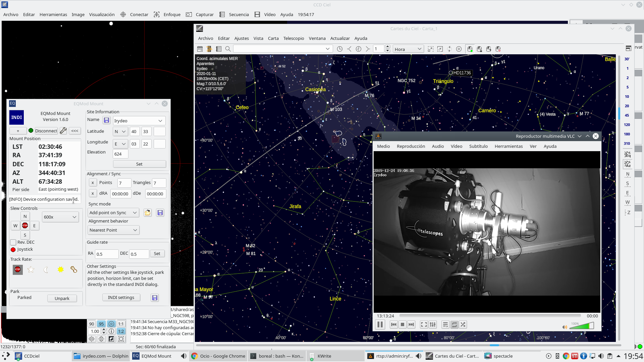Click the magnifier search icon in Cartes du Ciel
Image resolution: width=644 pixels, height=362 pixels.
[x=228, y=49]
